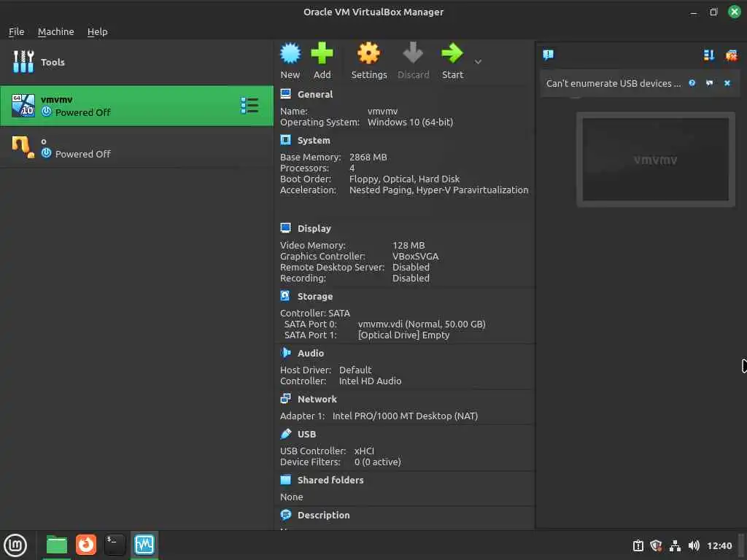Viewport: 747px width, 560px height.
Task: Open the USB section header
Action: click(x=306, y=435)
